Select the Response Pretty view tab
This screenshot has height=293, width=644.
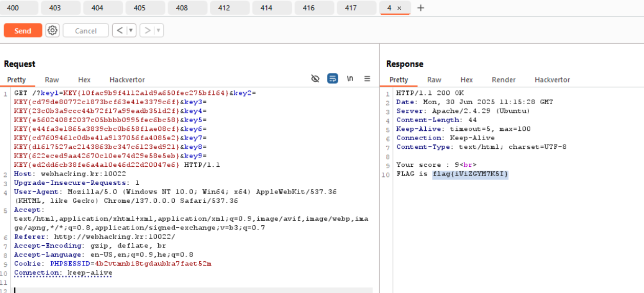coord(399,80)
